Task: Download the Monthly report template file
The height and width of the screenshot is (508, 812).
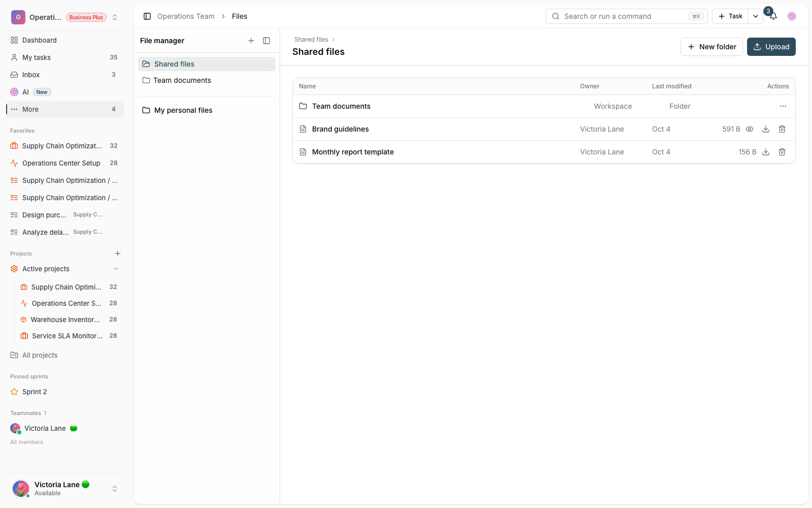Action: (x=766, y=152)
